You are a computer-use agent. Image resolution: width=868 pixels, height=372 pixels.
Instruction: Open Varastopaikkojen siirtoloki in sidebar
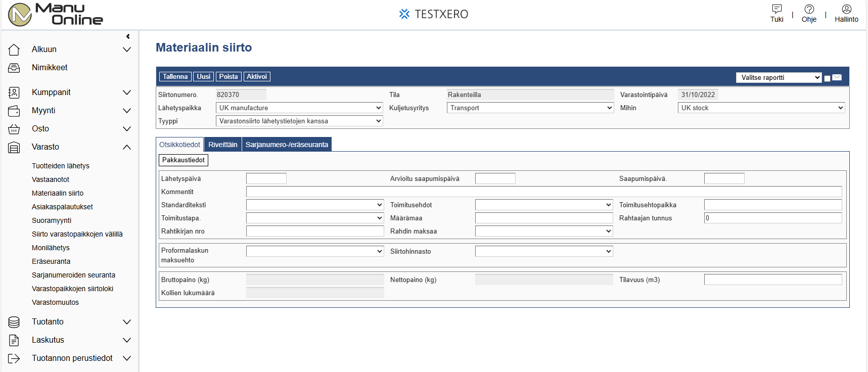[x=72, y=289]
